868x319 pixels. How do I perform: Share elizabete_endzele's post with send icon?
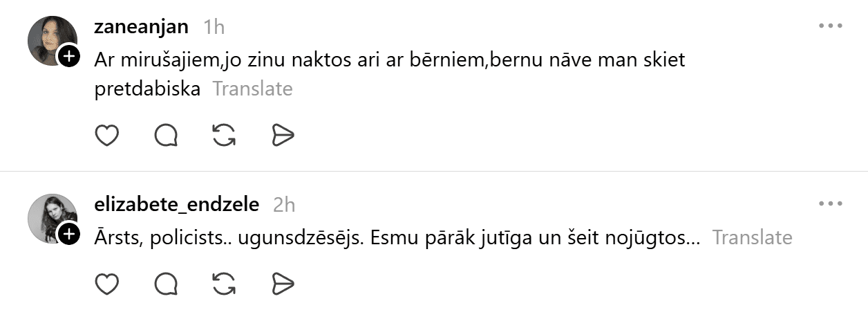[x=283, y=284]
